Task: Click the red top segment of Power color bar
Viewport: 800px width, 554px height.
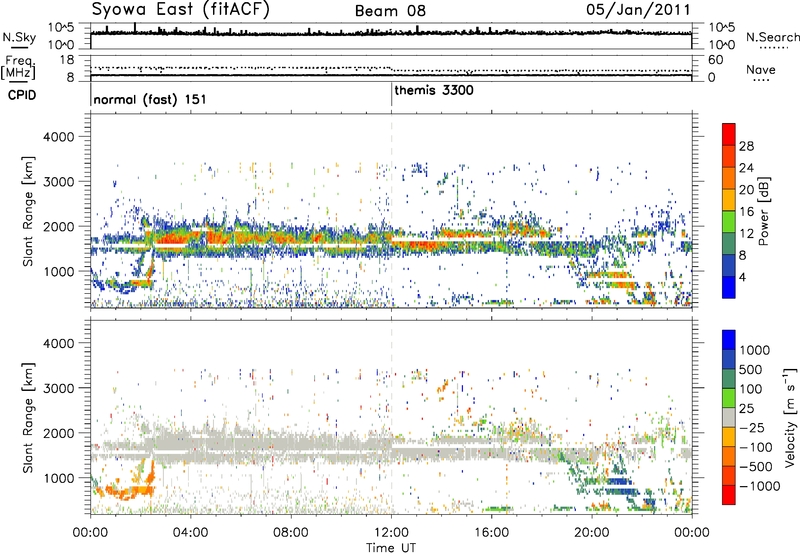Action: pos(729,134)
